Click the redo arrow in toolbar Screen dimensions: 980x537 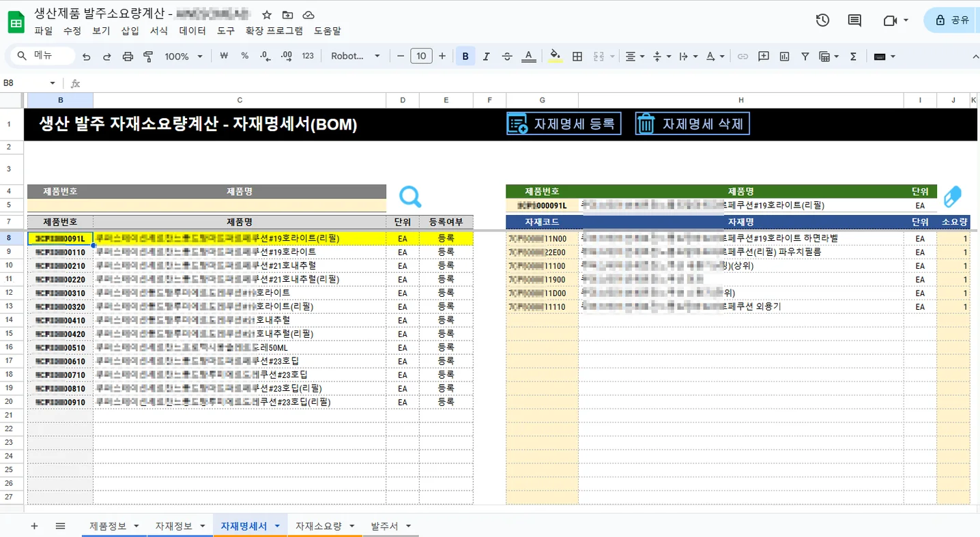107,57
